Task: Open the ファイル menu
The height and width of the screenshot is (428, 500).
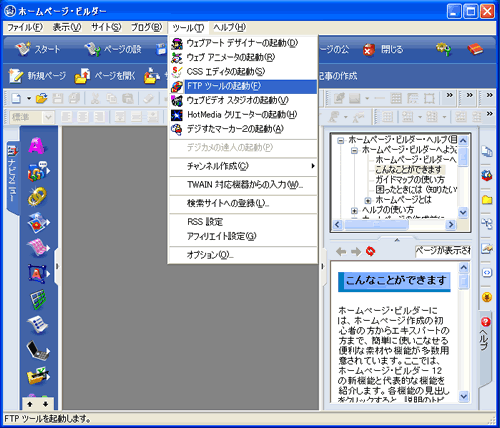Action: (25, 27)
